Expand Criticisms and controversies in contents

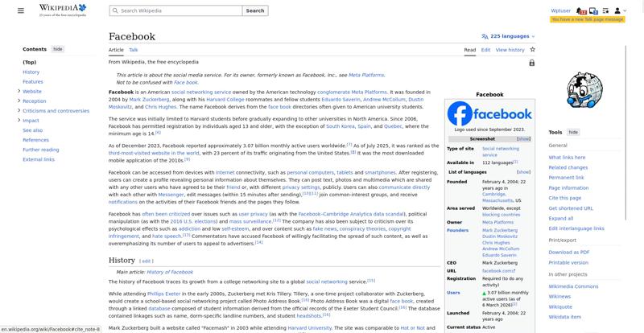click(19, 111)
